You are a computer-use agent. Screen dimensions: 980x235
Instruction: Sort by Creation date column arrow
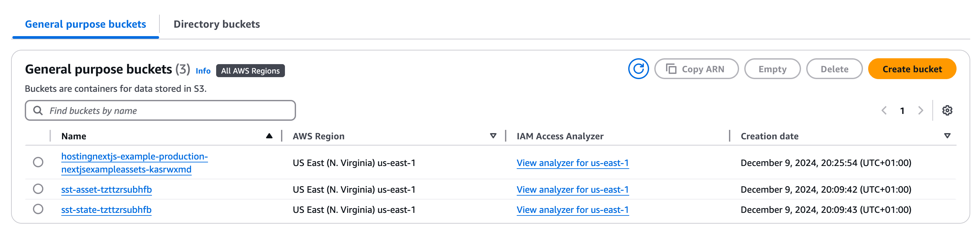click(947, 136)
